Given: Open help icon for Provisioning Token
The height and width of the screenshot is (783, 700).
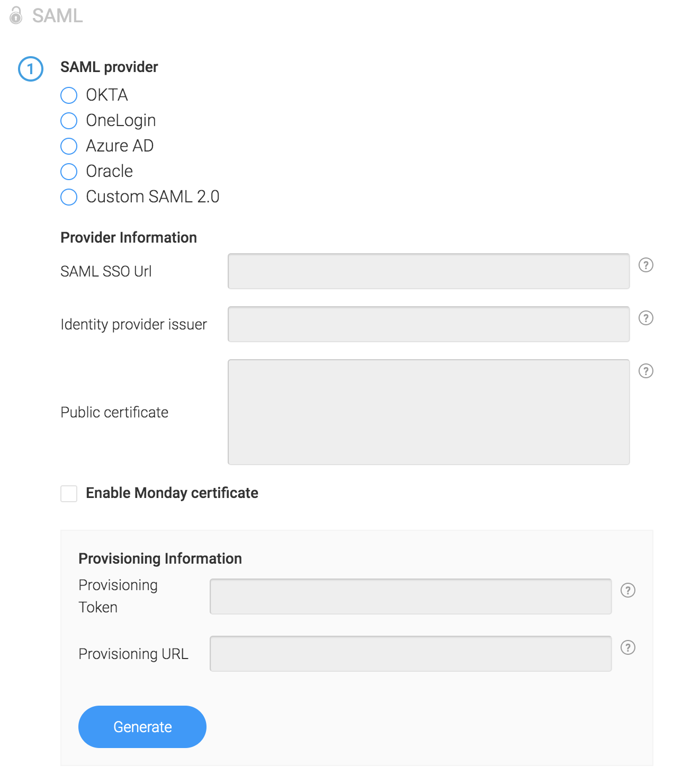Looking at the screenshot, I should pyautogui.click(x=627, y=590).
